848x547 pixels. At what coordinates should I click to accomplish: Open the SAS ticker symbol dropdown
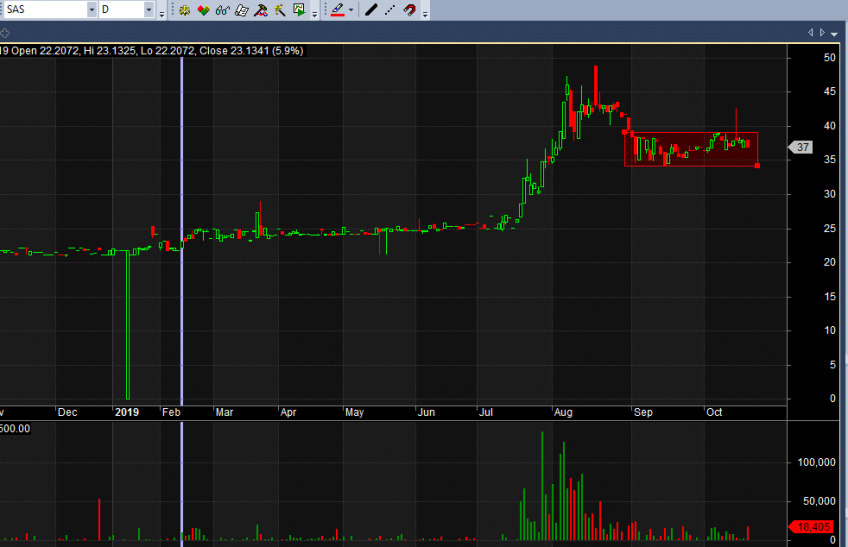click(x=92, y=10)
